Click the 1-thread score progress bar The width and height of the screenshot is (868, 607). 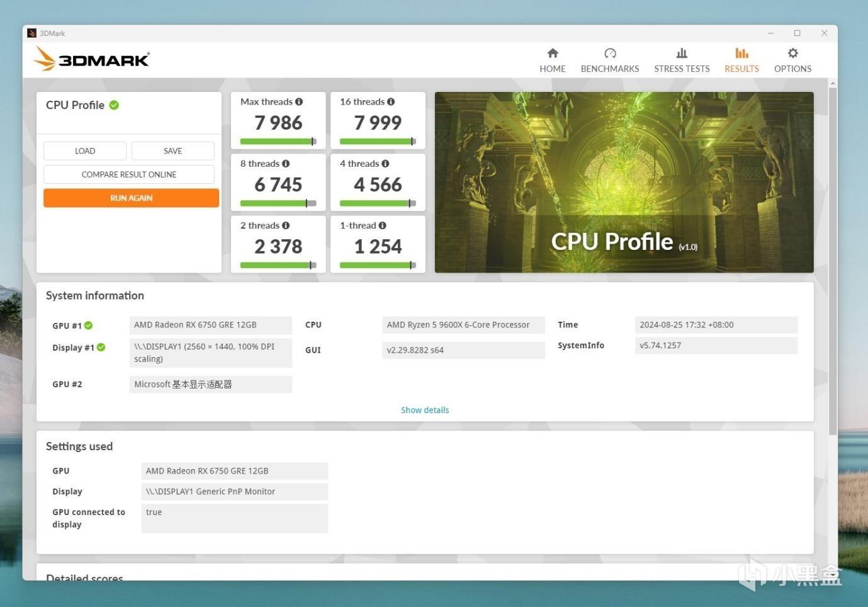[x=378, y=265]
